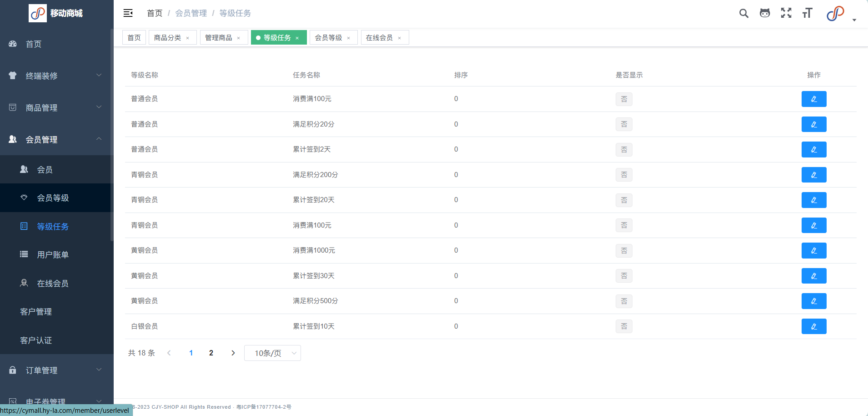Click 首页 breadcrumb link
Image resolution: width=868 pixels, height=416 pixels.
click(x=155, y=13)
